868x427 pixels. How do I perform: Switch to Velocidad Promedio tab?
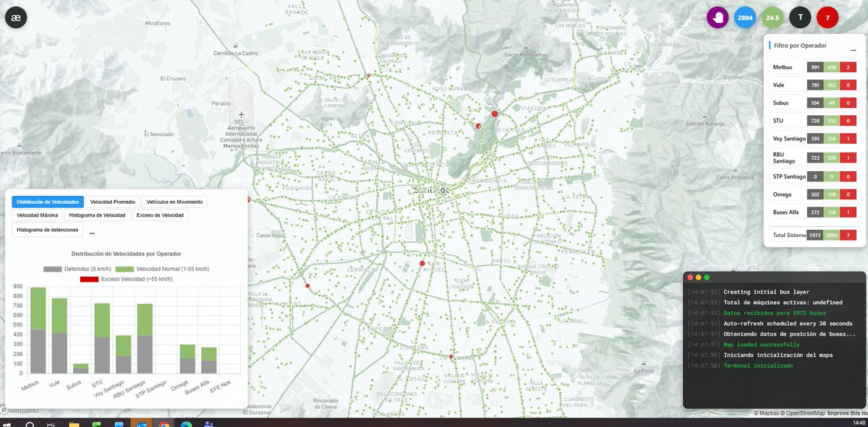click(x=112, y=202)
